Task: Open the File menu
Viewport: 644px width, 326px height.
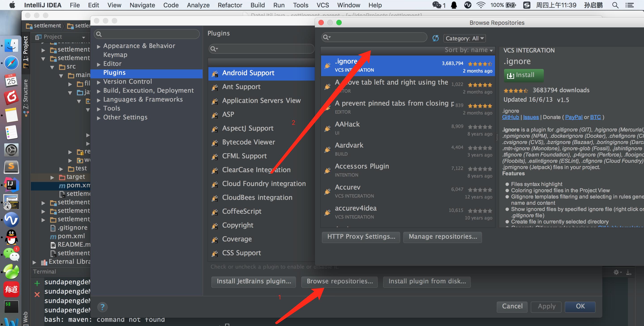Action: [x=75, y=5]
